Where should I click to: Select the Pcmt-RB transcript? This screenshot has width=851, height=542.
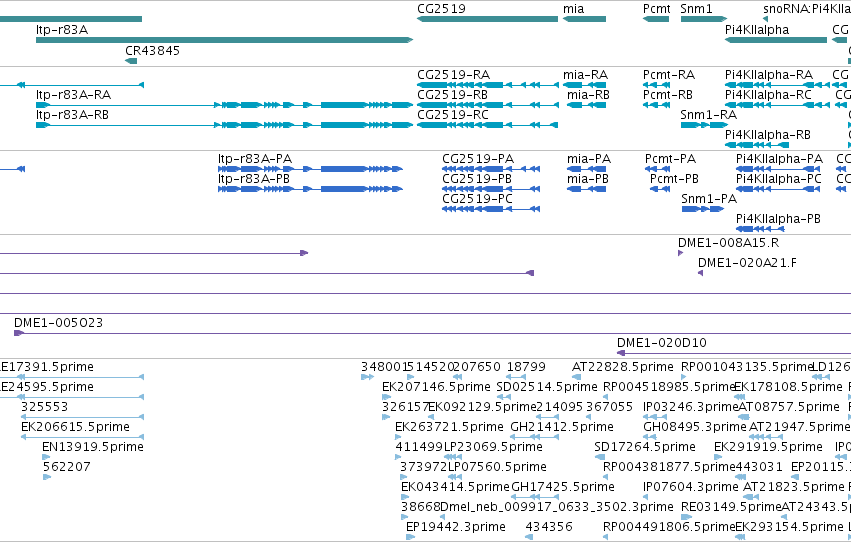pyautogui.click(x=656, y=105)
